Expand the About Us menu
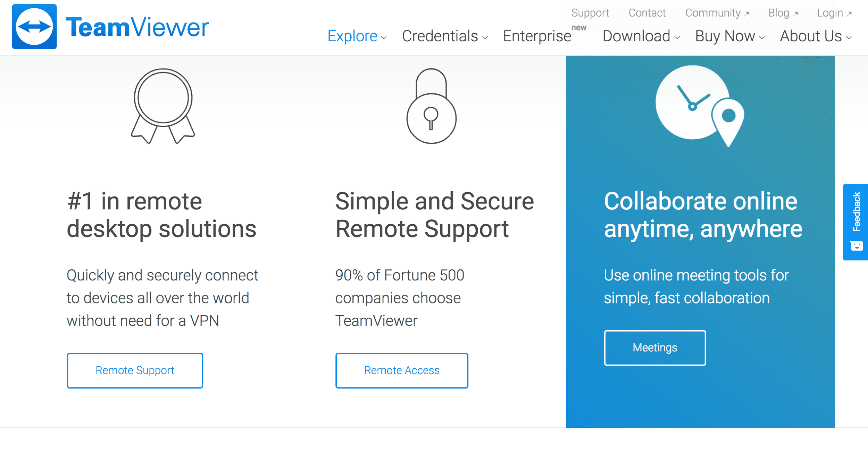 [816, 36]
